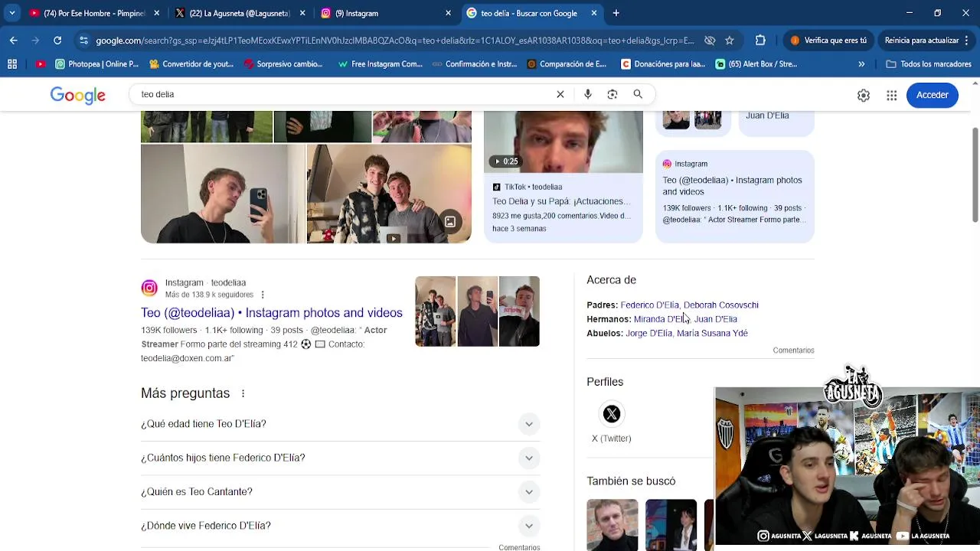Open new browser tab
980x551 pixels.
pos(616,13)
